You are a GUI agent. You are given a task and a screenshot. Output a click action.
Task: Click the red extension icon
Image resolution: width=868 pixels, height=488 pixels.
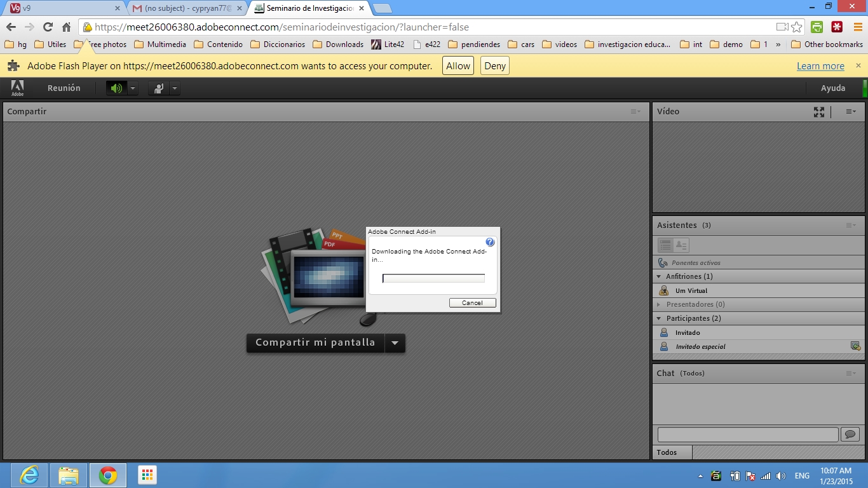coord(837,27)
